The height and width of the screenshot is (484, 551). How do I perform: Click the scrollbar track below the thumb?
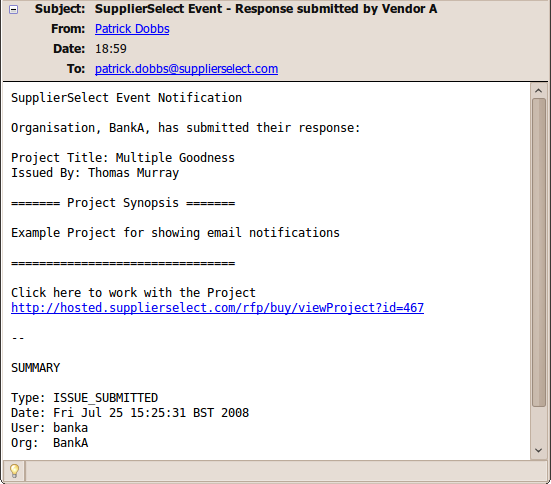tap(538, 425)
